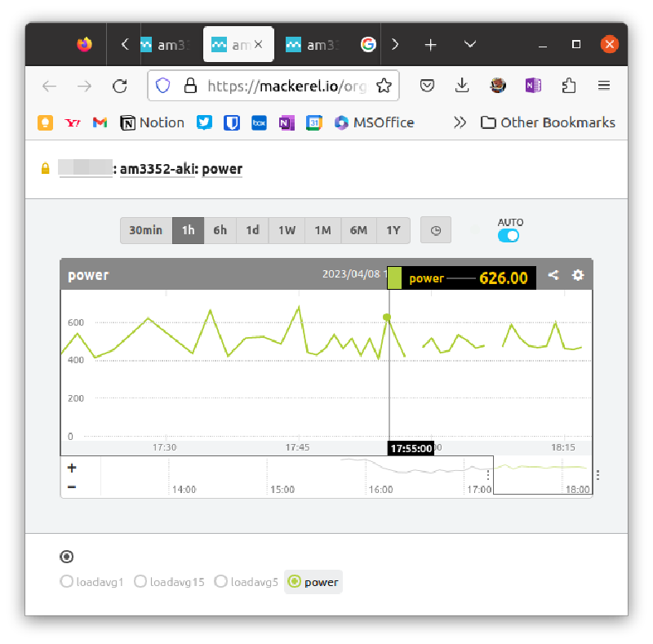Viewport: 653px width, 644px height.
Task: Open the am3352-aki host link
Action: [x=157, y=169]
